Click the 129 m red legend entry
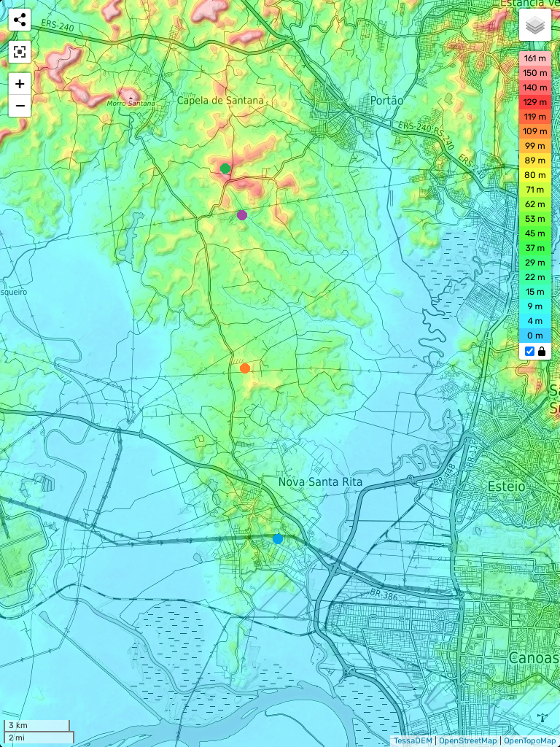This screenshot has width=560, height=747. coord(535,102)
